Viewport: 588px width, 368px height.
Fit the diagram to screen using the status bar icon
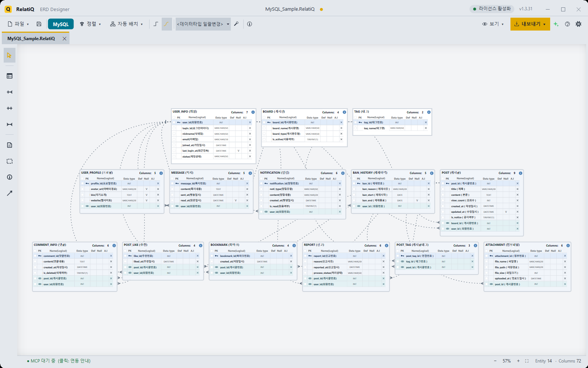tap(527, 361)
